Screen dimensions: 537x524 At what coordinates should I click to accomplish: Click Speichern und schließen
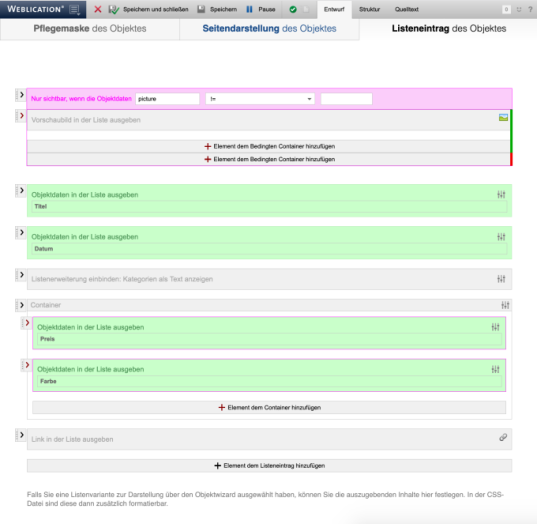pyautogui.click(x=148, y=9)
